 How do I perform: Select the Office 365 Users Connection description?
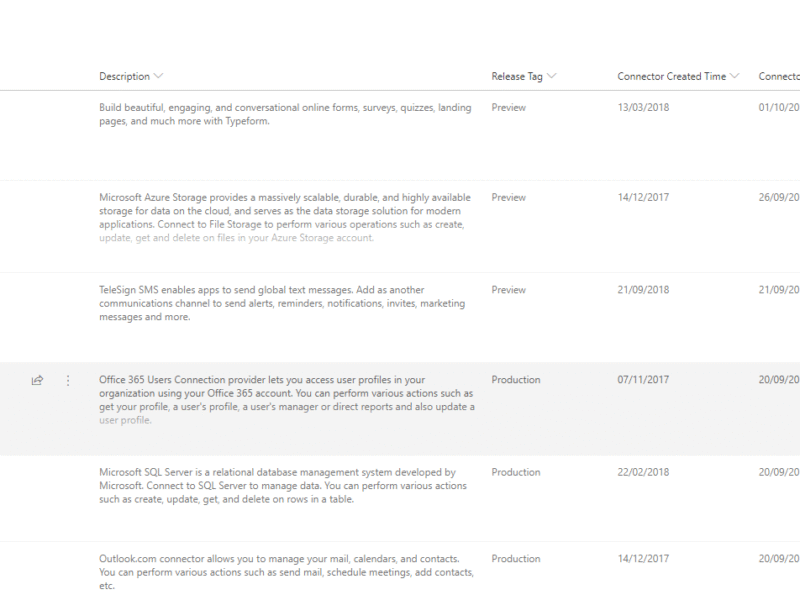pos(287,400)
